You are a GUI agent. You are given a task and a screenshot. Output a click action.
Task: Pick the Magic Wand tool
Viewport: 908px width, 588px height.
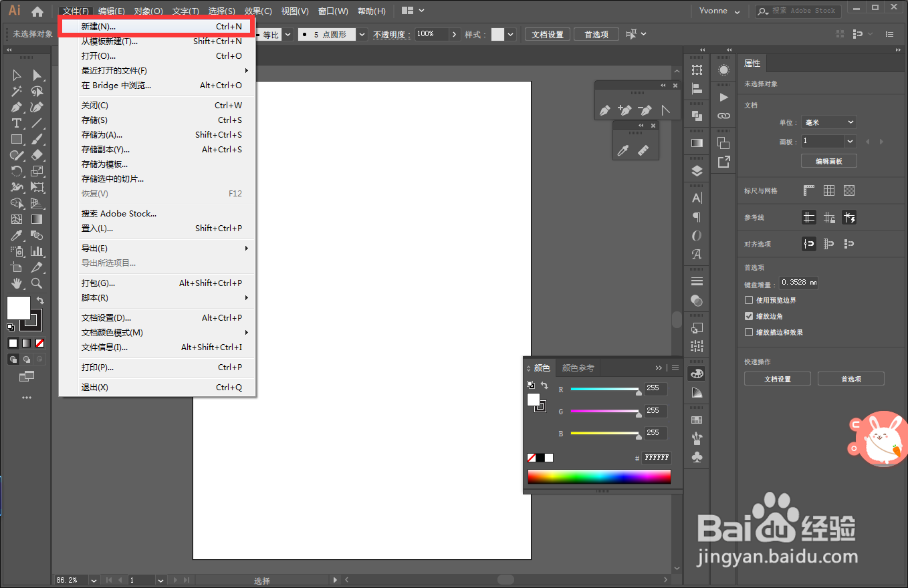coord(17,91)
